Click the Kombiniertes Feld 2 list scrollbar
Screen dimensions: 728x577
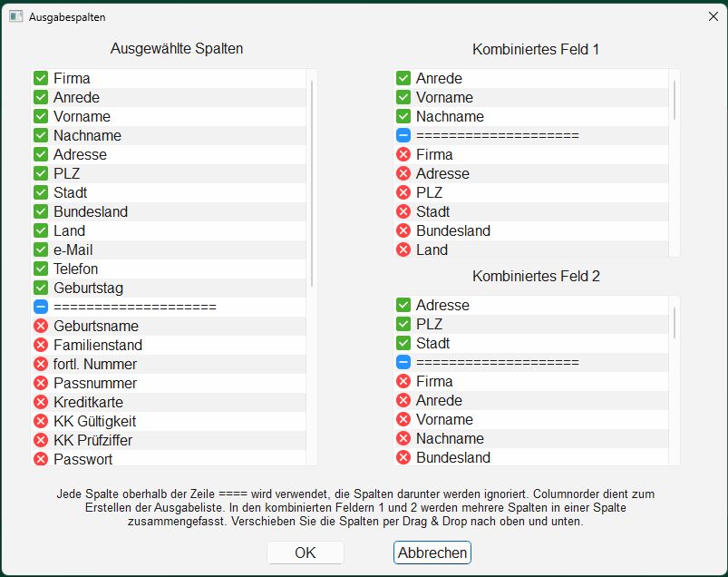pyautogui.click(x=675, y=322)
